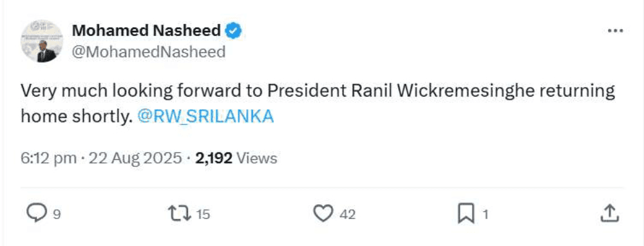Viewport: 644px width, 246px height.
Task: Visit the Mohamed Nasheed display name link
Action: [x=147, y=31]
